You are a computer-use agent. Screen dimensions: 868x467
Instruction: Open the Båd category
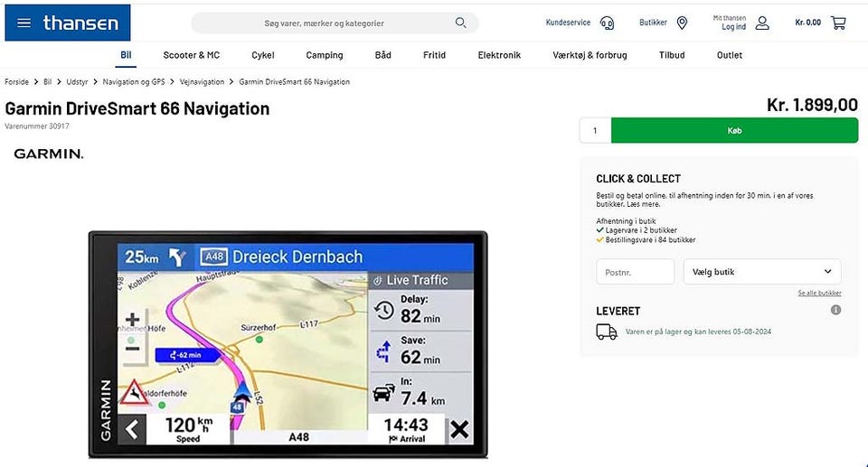pyautogui.click(x=383, y=55)
